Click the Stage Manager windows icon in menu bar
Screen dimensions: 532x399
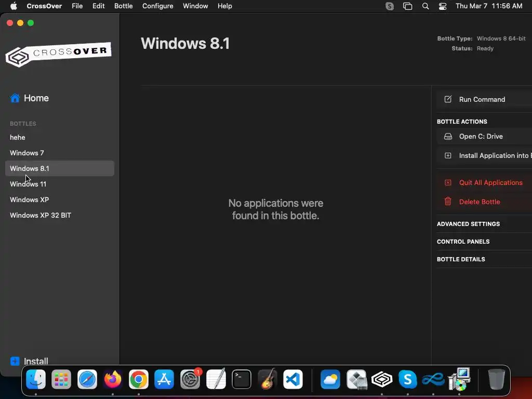(x=407, y=6)
